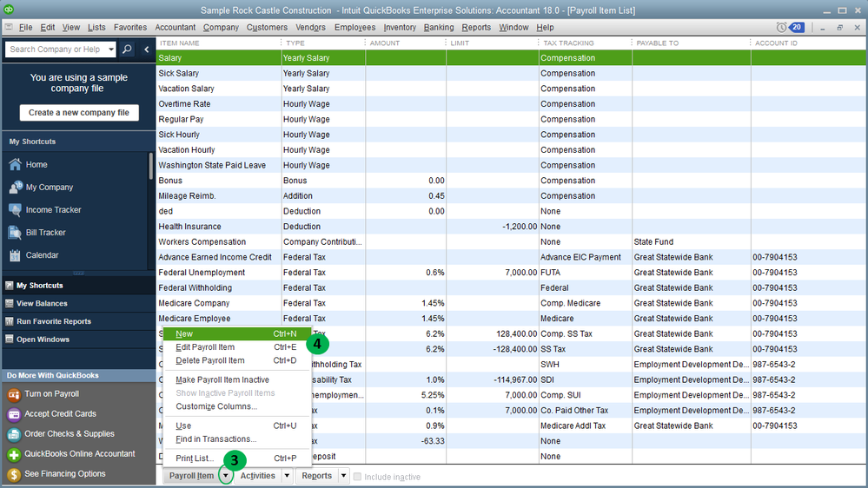Image resolution: width=868 pixels, height=488 pixels.
Task: Choose Edit Payroll Item in the menu
Action: click(x=205, y=347)
